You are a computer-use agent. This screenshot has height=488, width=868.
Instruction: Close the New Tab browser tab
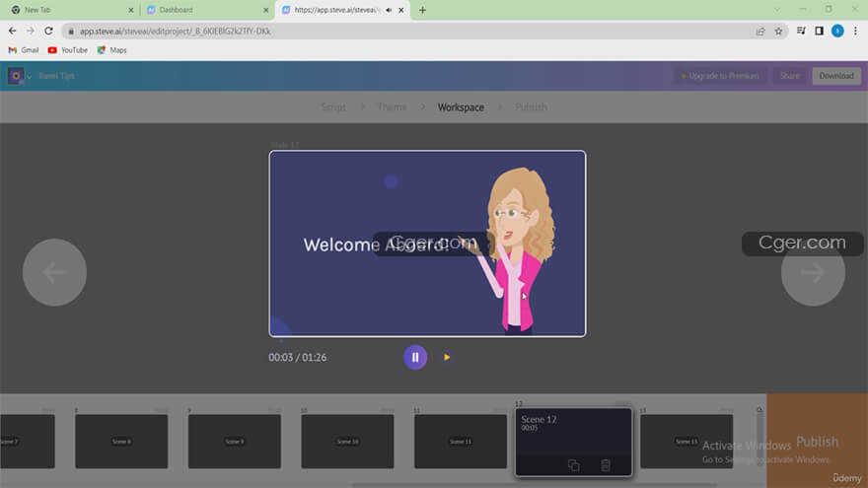(130, 10)
